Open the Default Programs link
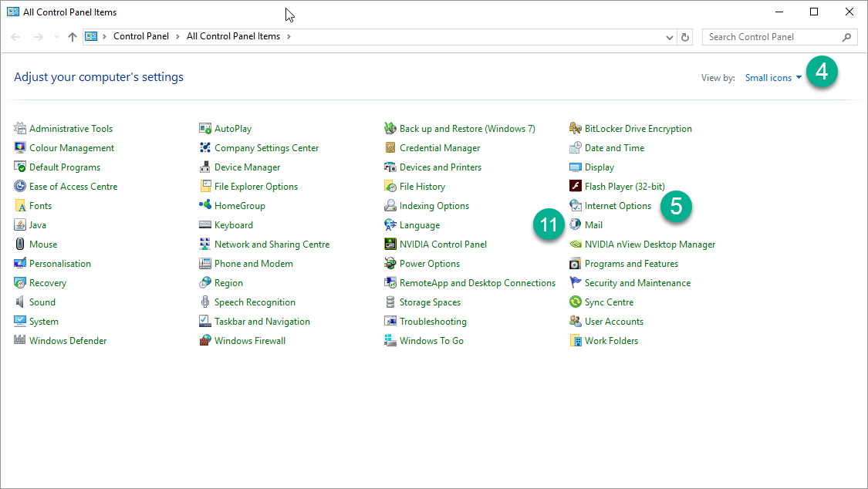 65,167
